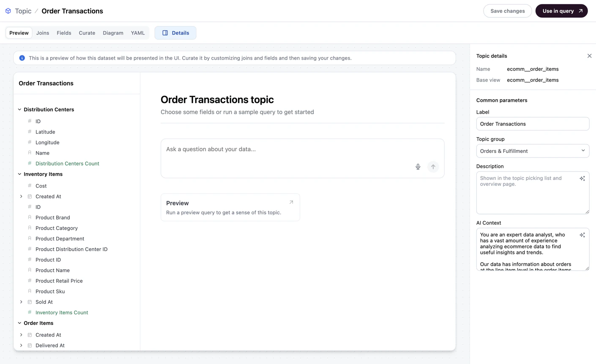The height and width of the screenshot is (364, 596).
Task: Click the Save changes button
Action: 507,11
